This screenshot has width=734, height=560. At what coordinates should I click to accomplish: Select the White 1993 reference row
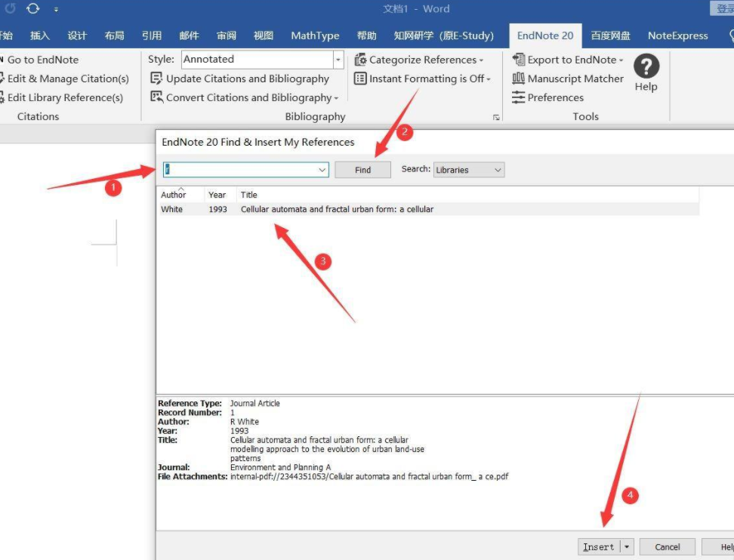click(428, 209)
